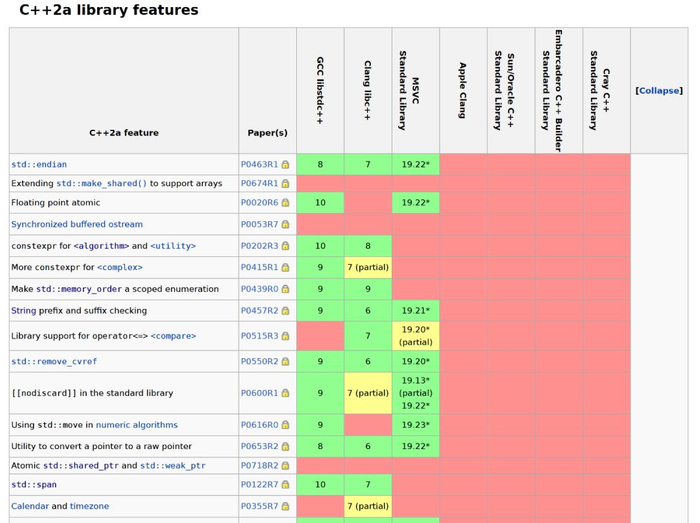
Task: Click the lock icon next to P0674R1
Action: (x=285, y=184)
